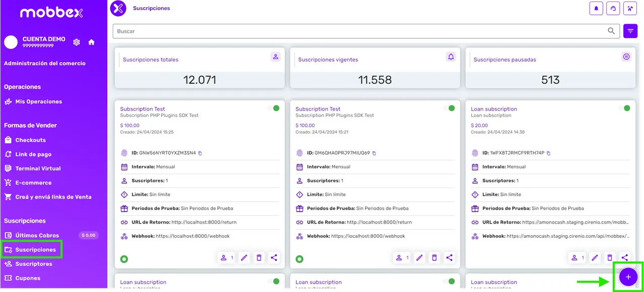The width and height of the screenshot is (644, 292).
Task: Click the green money icon on Subscription Test card
Action: click(124, 259)
